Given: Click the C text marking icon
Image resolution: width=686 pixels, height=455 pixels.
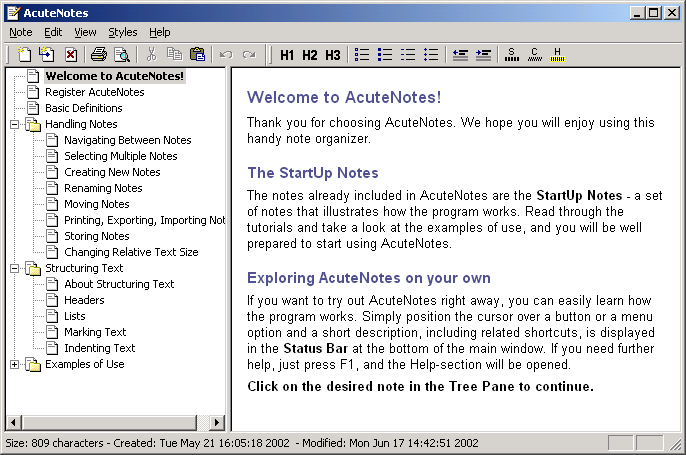Looking at the screenshot, I should [x=535, y=55].
